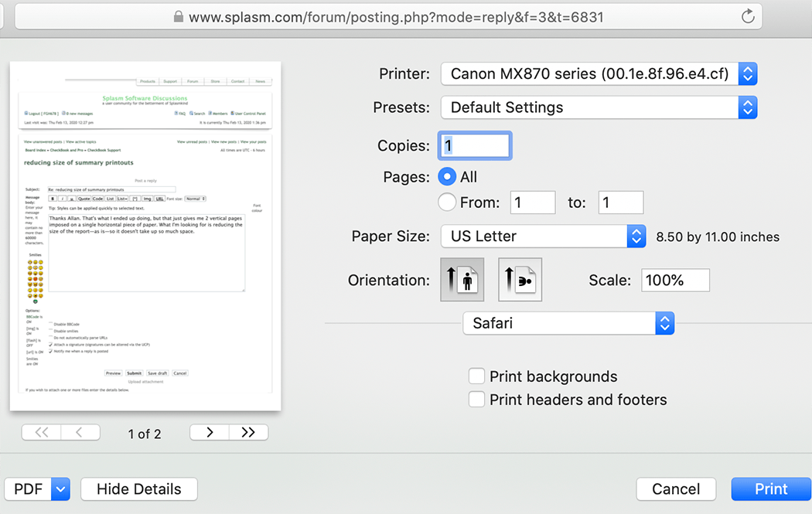Go to previous preview page
The image size is (812, 514).
(x=80, y=432)
